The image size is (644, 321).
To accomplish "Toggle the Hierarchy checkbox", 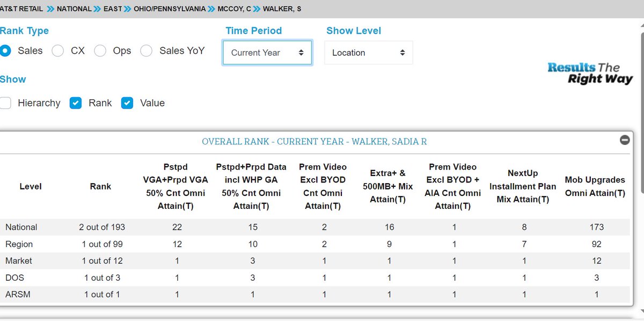I will point(5,103).
